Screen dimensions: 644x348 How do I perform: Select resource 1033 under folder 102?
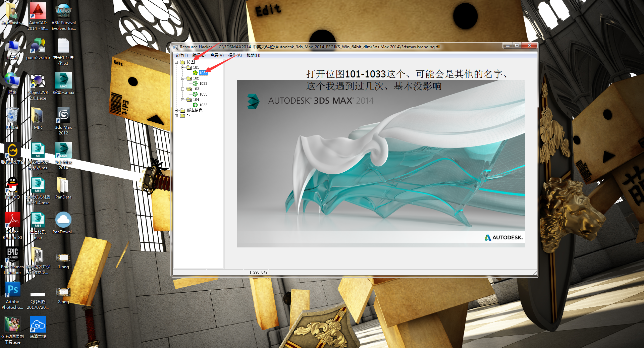tap(203, 83)
